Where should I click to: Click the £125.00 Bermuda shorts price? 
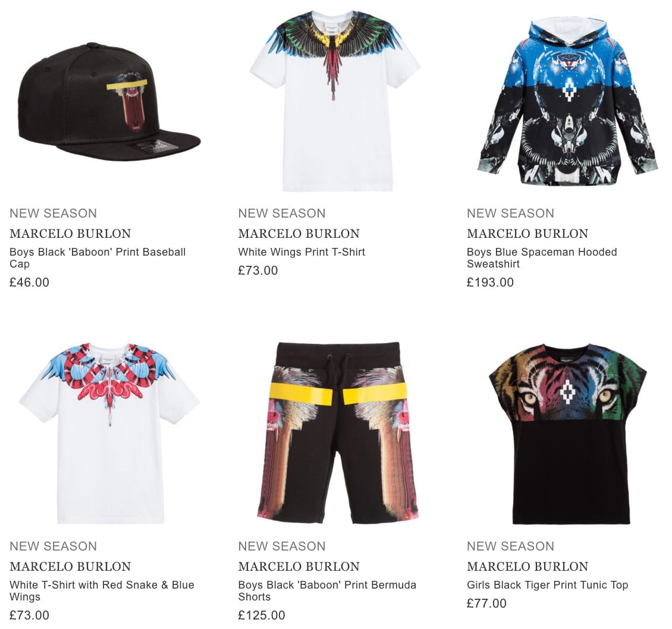pos(262,615)
